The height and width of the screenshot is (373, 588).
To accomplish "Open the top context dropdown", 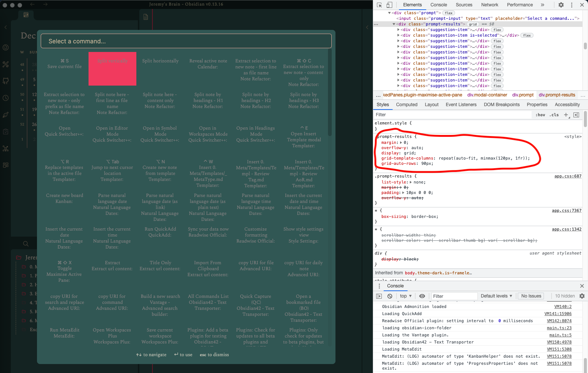I will pyautogui.click(x=406, y=296).
